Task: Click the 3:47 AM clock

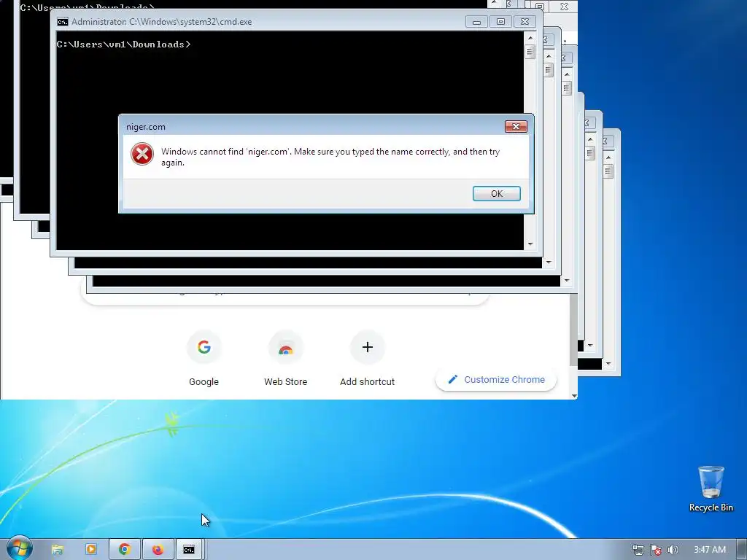Action: coord(710,550)
